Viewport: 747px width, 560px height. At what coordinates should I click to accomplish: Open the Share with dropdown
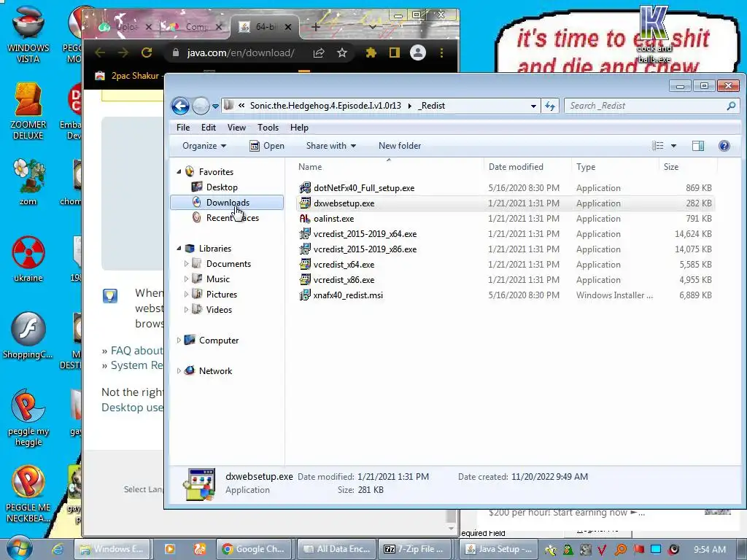(331, 146)
